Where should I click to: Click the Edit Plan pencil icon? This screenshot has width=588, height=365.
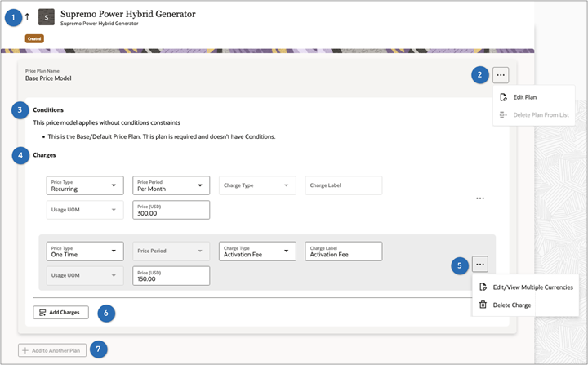coord(504,97)
